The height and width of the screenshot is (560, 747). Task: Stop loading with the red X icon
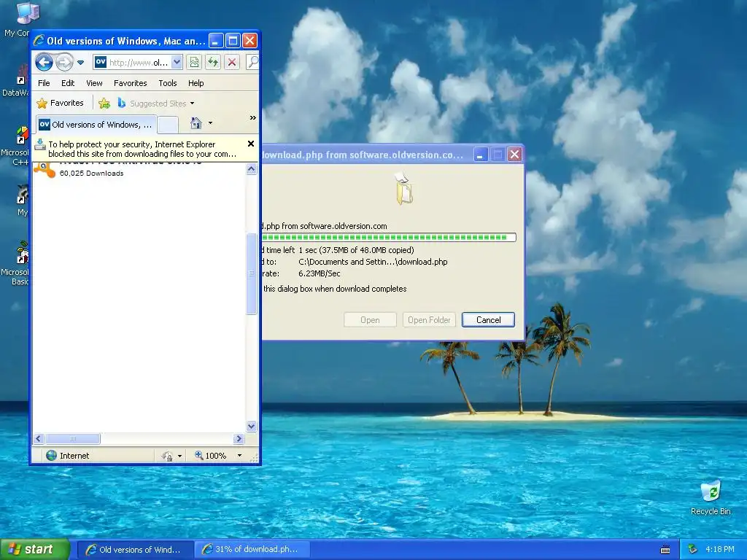click(232, 63)
